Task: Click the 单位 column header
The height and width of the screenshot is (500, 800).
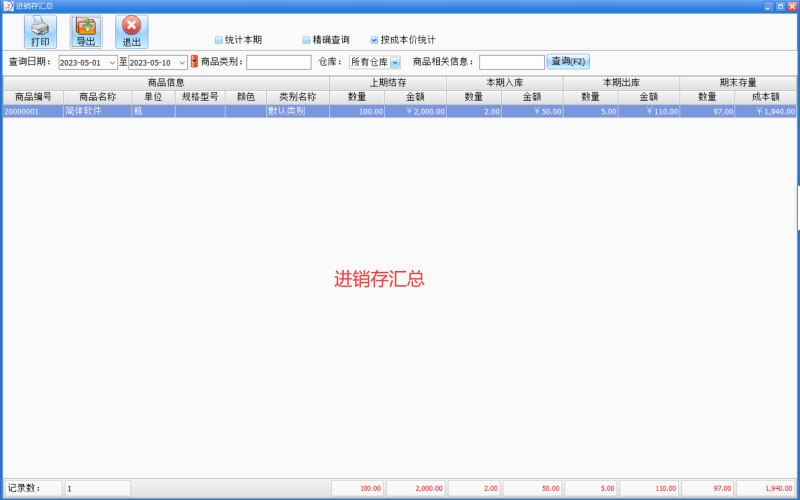Action: tap(153, 97)
